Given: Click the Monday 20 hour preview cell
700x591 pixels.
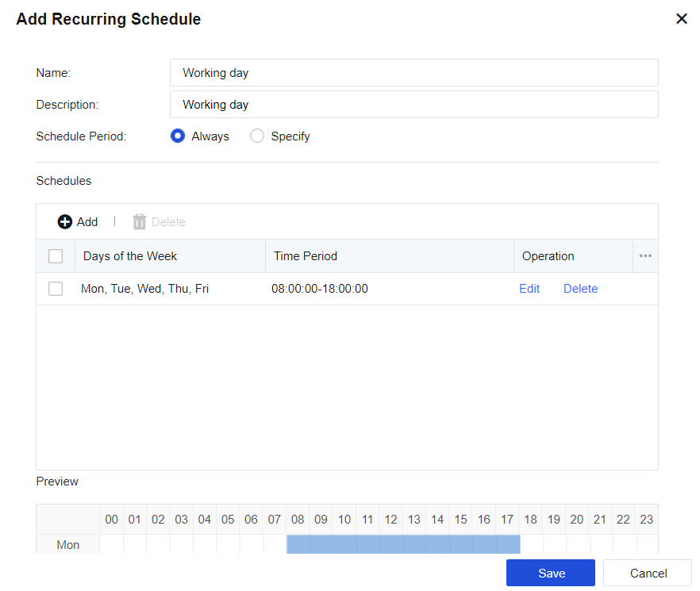Looking at the screenshot, I should (x=577, y=544).
